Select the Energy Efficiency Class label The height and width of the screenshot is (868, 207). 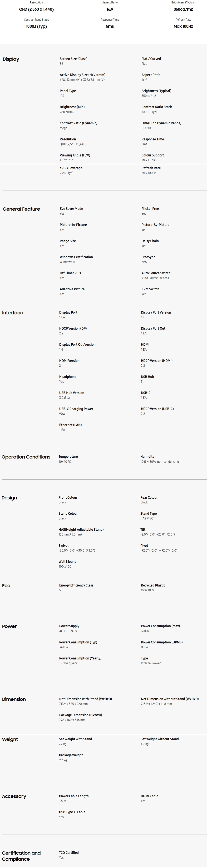[x=76, y=586]
